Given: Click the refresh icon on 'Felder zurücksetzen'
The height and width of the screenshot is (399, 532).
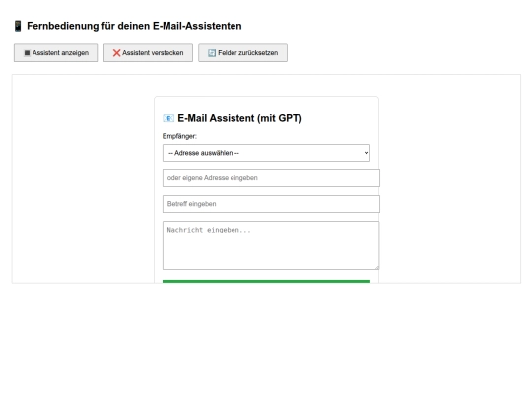Looking at the screenshot, I should [x=212, y=53].
